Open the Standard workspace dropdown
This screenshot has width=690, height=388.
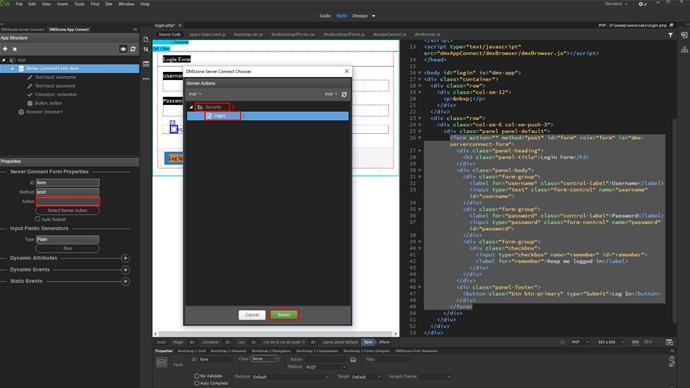pyautogui.click(x=616, y=4)
